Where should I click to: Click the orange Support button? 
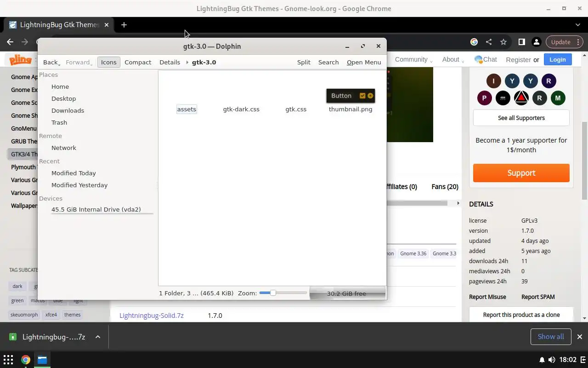(x=521, y=173)
